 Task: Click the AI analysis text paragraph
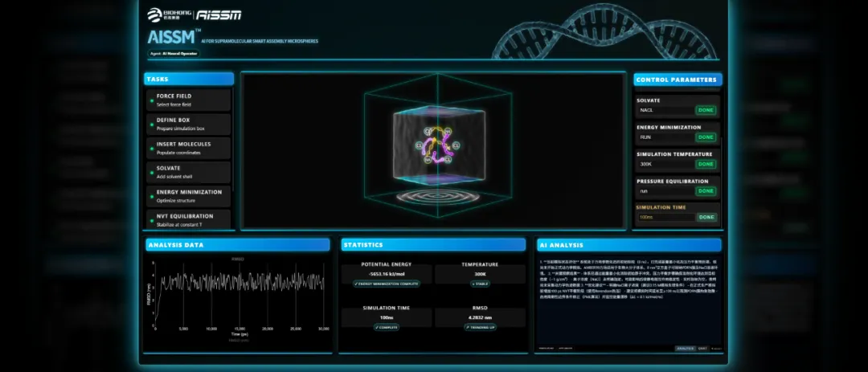[628, 279]
